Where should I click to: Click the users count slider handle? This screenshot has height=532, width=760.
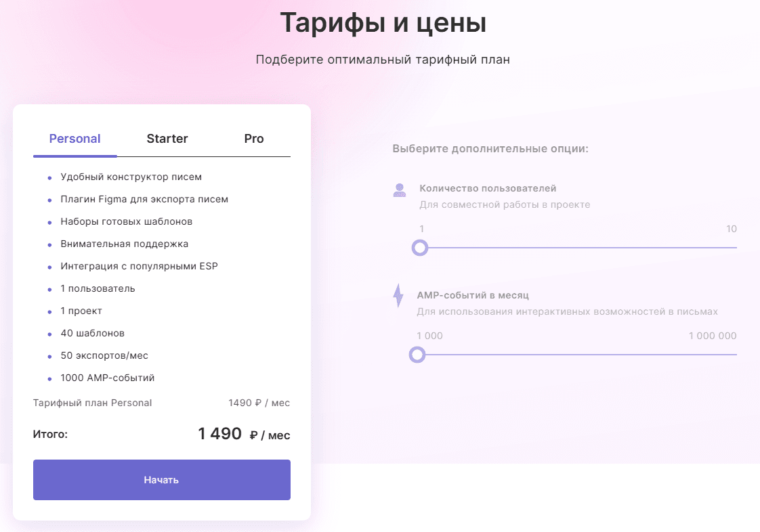click(420, 248)
